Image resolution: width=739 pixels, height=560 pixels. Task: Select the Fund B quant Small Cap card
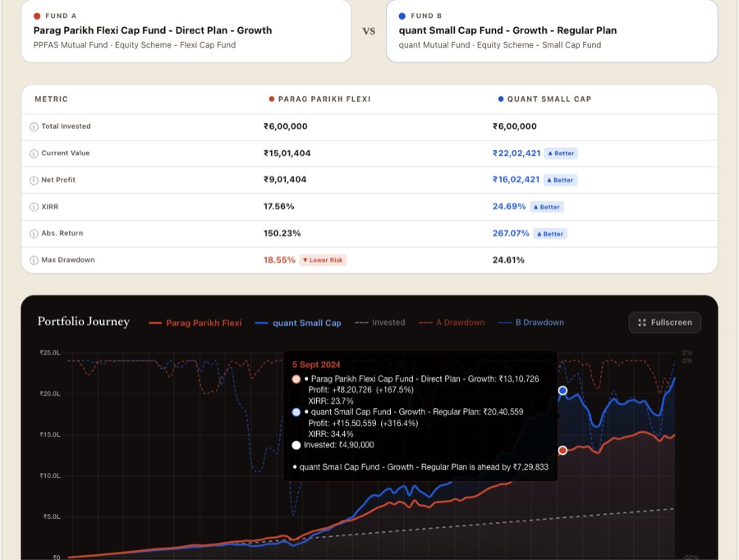[552, 30]
